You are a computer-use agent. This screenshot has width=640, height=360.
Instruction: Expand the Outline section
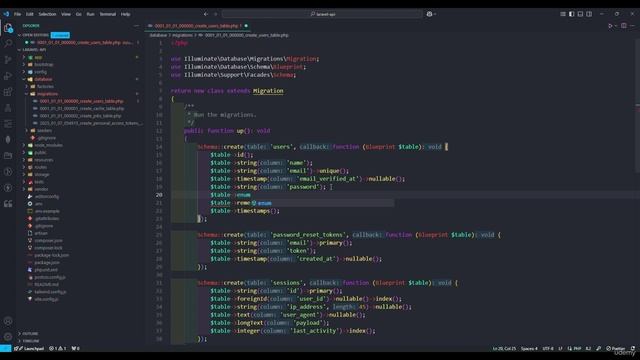click(30, 333)
